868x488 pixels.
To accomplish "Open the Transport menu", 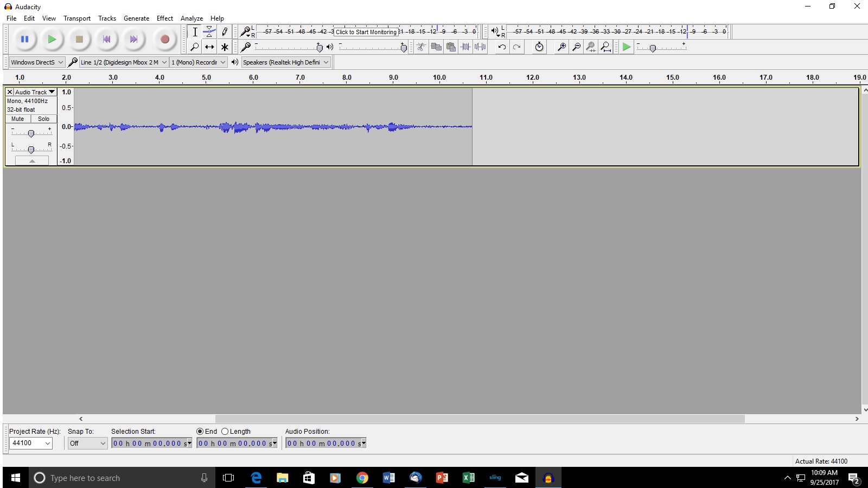I will (77, 18).
